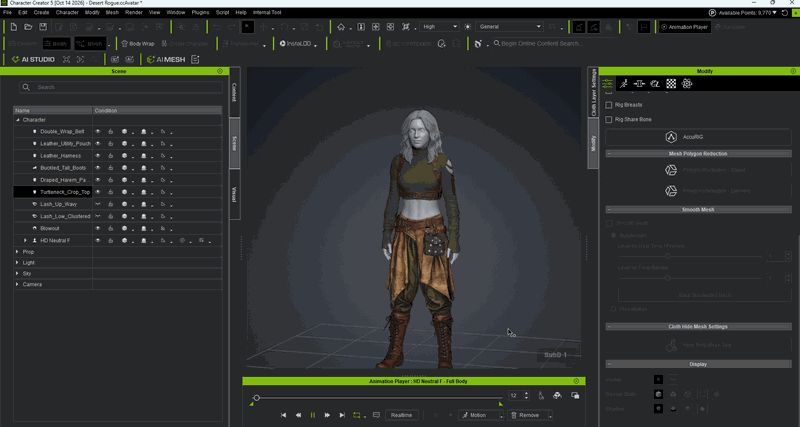Screen dimensions: 800x427
Task: Click the document icon beside AI Mesh
Action: [x=195, y=60]
